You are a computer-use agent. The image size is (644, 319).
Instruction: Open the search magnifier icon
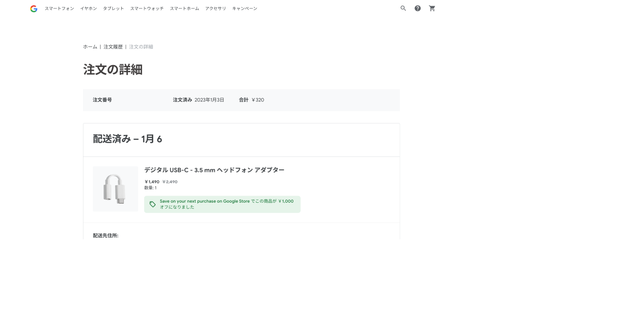click(x=403, y=8)
